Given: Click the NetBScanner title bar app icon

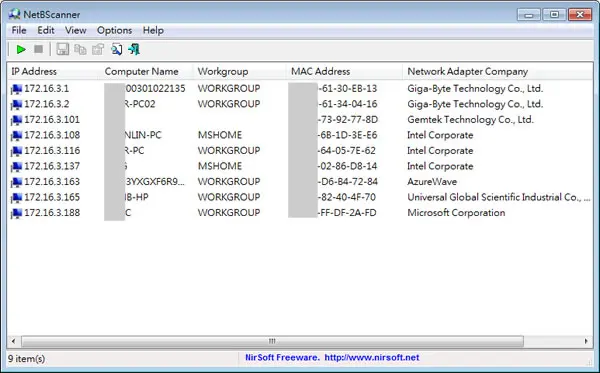Looking at the screenshot, I should click(15, 14).
